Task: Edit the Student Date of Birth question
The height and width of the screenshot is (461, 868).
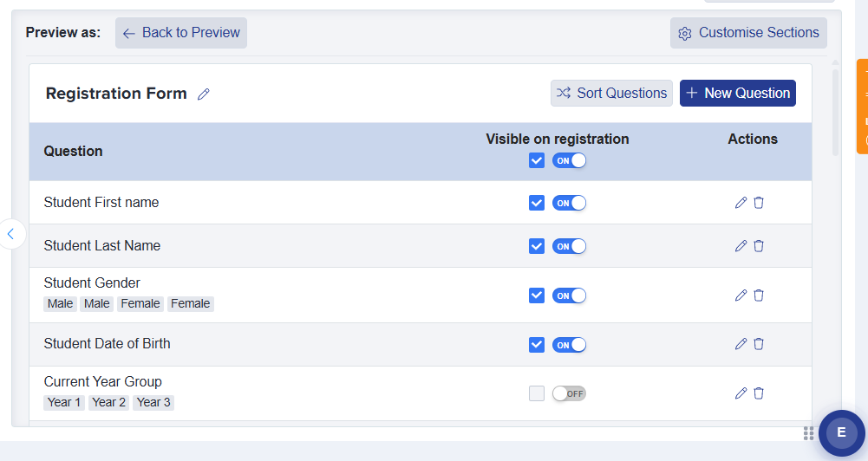Action: pyautogui.click(x=741, y=344)
